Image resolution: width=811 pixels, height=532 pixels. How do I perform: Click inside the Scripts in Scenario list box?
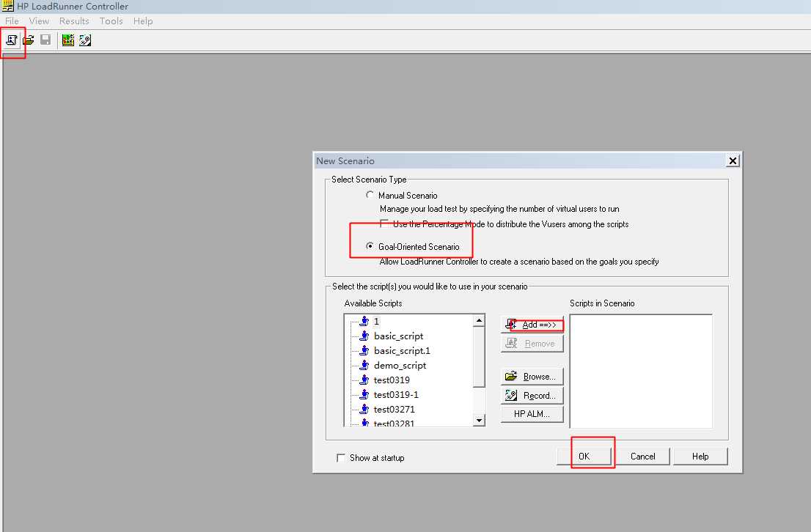pos(641,372)
